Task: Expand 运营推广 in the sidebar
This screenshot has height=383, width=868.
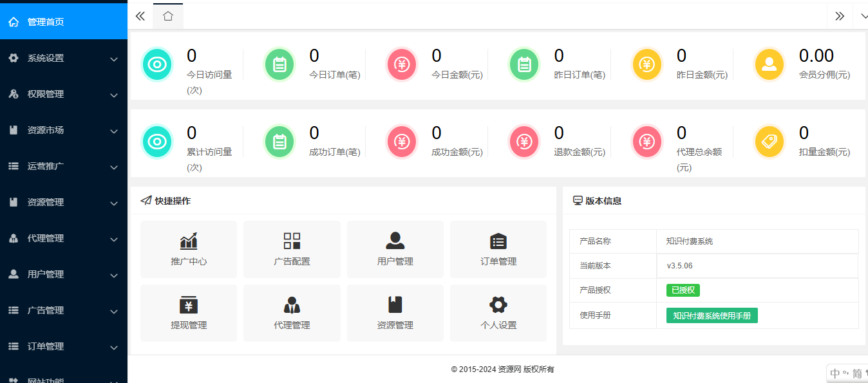Action: pyautogui.click(x=63, y=167)
